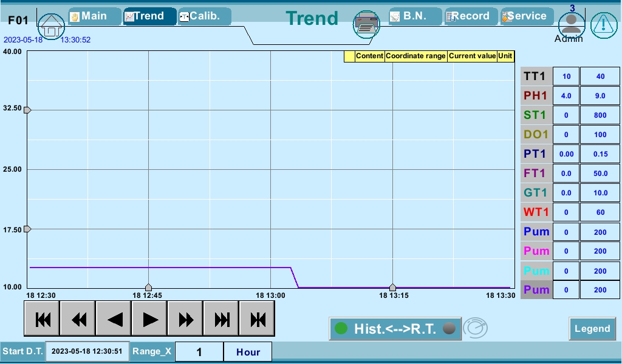Jump to the last trend record
This screenshot has width=622, height=364.
click(222, 318)
